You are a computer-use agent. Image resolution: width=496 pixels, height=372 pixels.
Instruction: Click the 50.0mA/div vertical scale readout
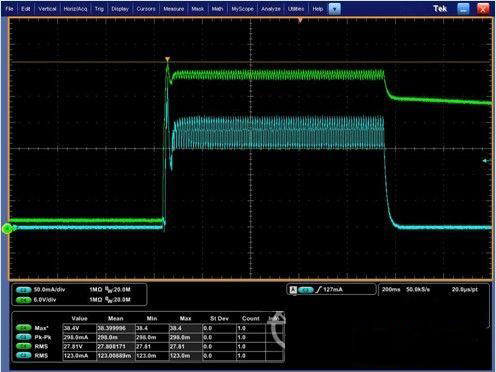[49, 290]
